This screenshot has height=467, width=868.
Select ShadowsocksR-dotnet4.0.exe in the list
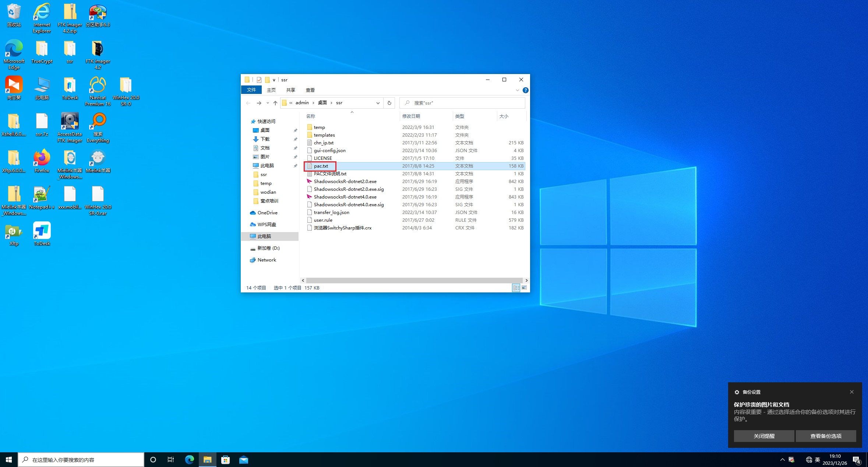415,197
